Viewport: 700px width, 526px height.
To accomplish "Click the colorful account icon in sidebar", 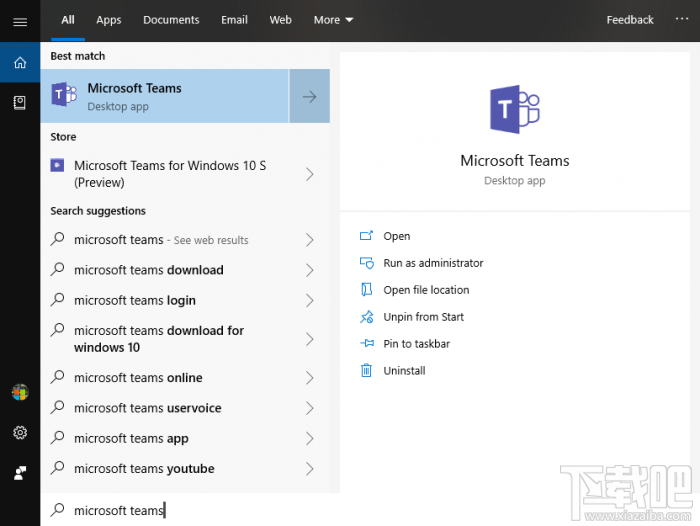I will [x=20, y=392].
